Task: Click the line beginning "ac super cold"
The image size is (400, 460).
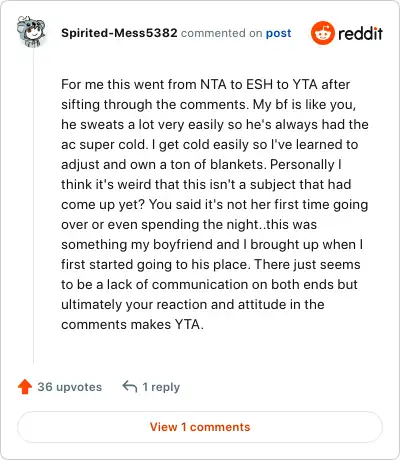Action: coord(209,145)
